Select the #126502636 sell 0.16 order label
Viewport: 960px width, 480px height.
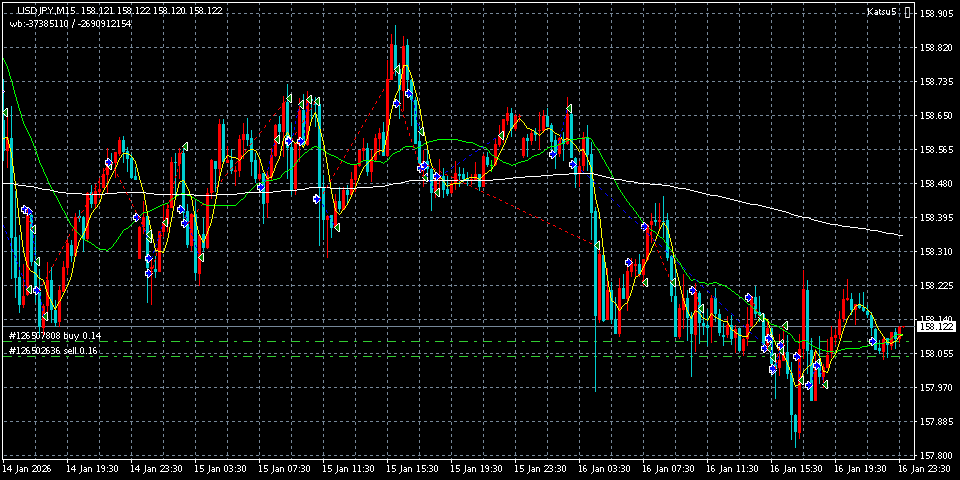click(x=53, y=351)
